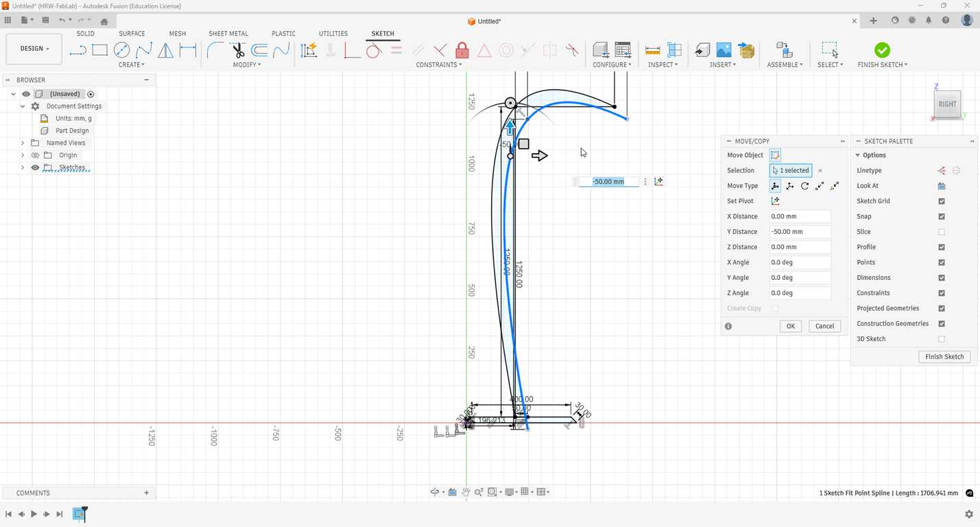Switch to the SURFACE tab
Image resolution: width=980 pixels, height=527 pixels.
point(132,34)
